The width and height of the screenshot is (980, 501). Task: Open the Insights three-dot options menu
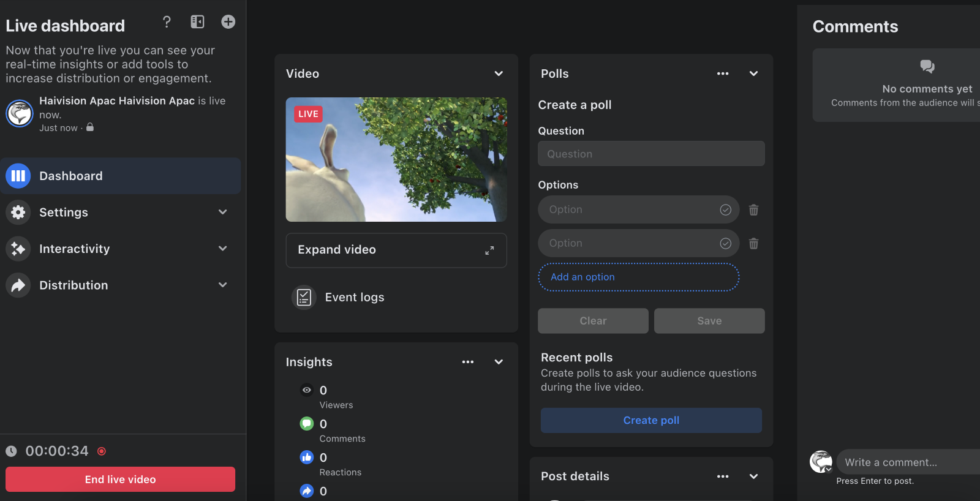pos(468,362)
